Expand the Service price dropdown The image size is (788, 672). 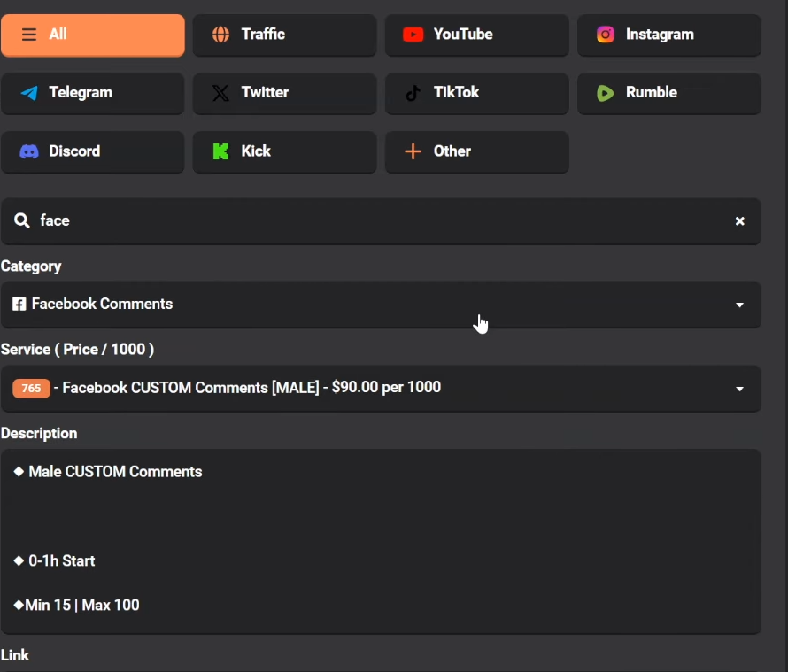click(381, 388)
